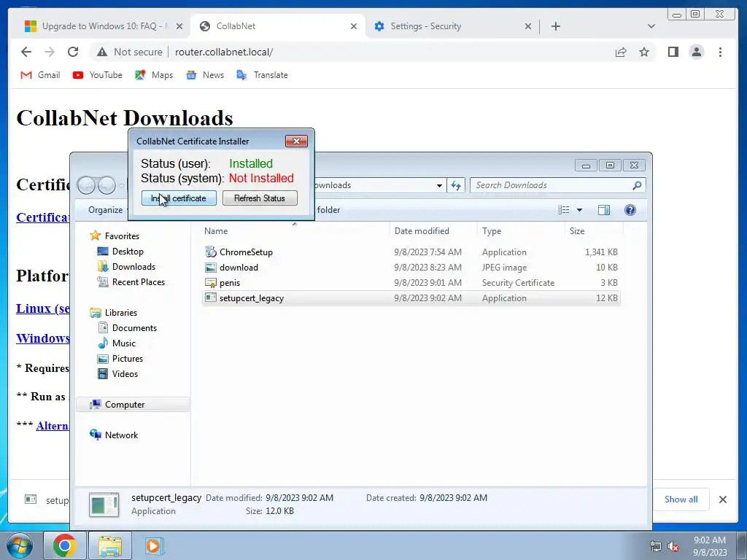Refresh the Downloads folder view

(x=456, y=185)
